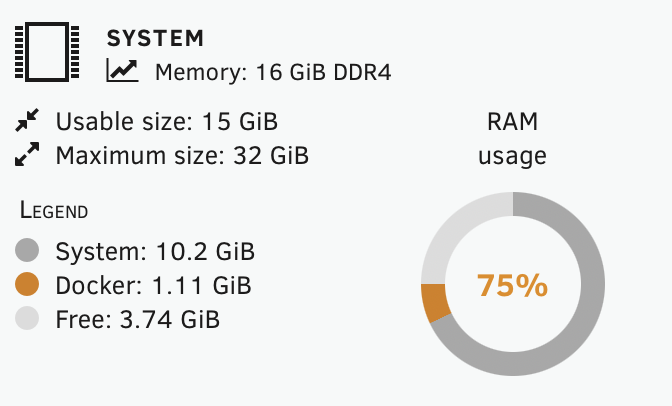The height and width of the screenshot is (406, 672).
Task: Click the Legend heading
Action: coord(54,211)
